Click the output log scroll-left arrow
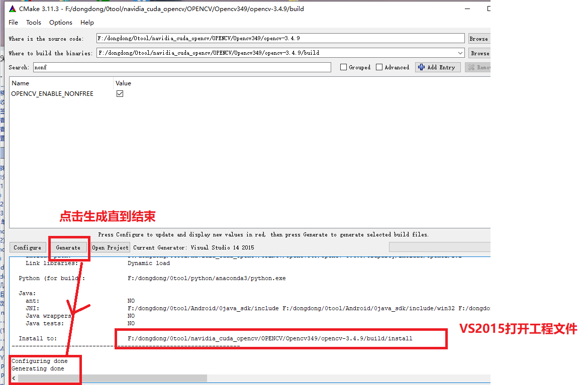 [14, 378]
